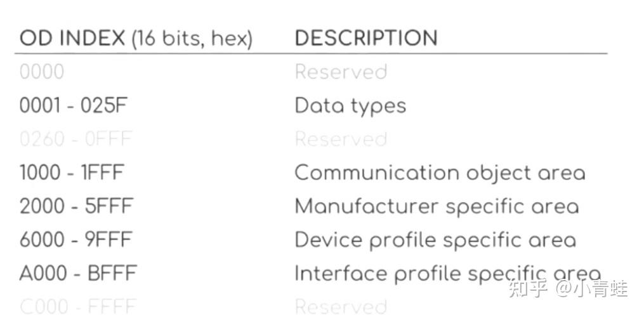
Task: Click Reserved beside the C000 - FFFF range
Action: pos(341,307)
